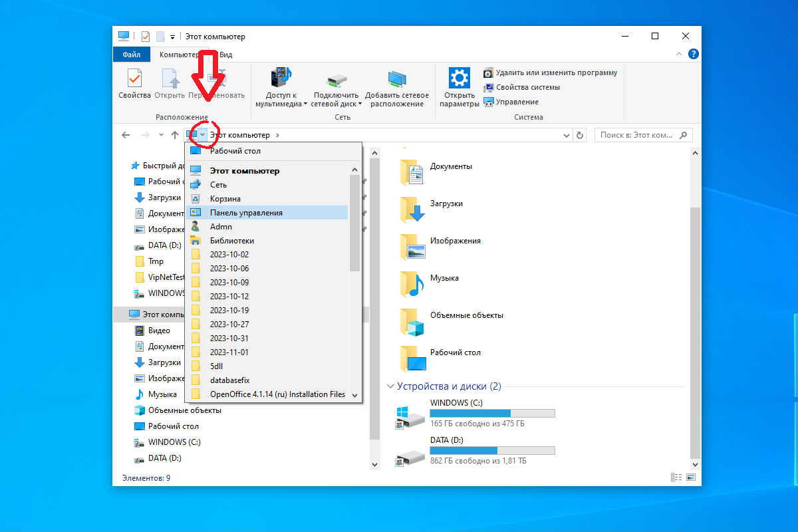Click chevron after Этот компьютер in address bar
798x532 pixels.
tap(277, 135)
